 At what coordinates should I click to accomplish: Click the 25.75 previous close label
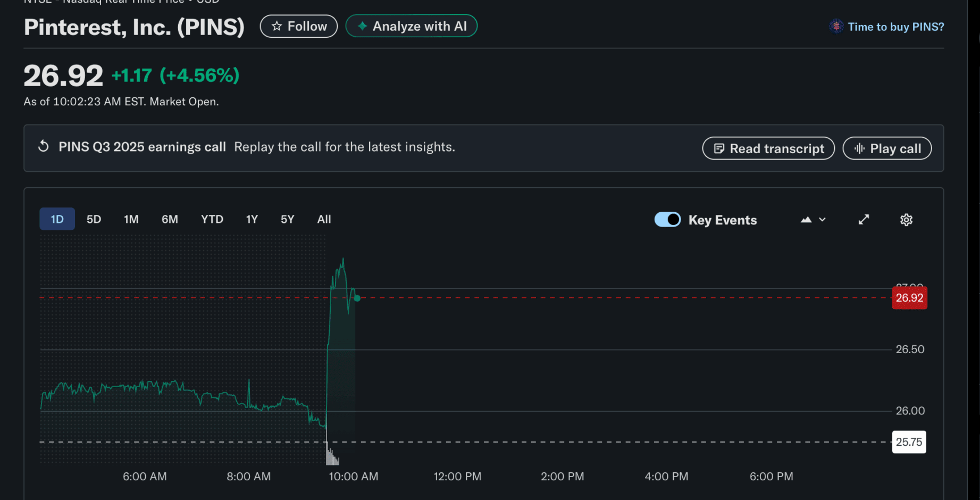click(908, 442)
